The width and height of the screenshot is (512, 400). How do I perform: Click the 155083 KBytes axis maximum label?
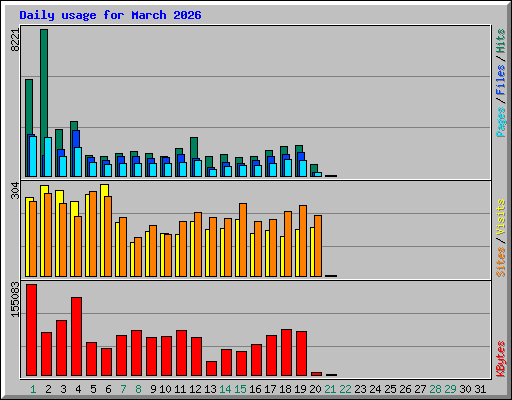pos(15,299)
